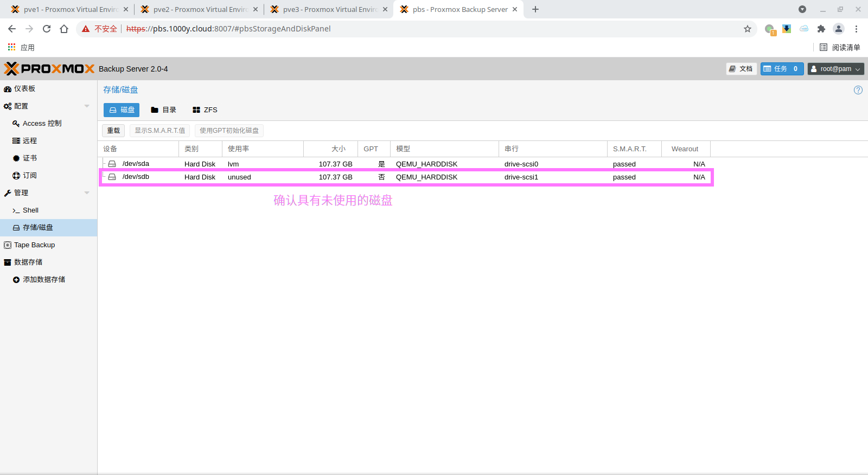Select Tape Backup in sidebar
The image size is (868, 475).
34,245
